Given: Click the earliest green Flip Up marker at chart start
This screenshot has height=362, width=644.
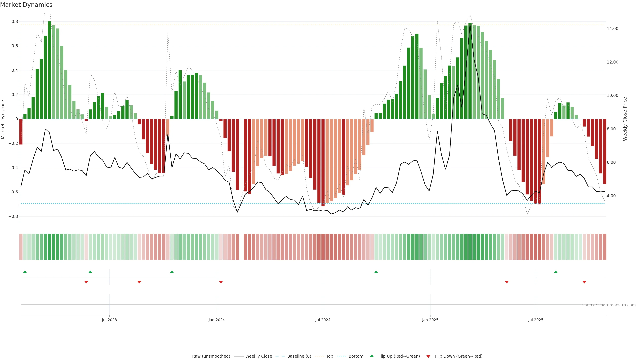Looking at the screenshot, I should (x=25, y=272).
